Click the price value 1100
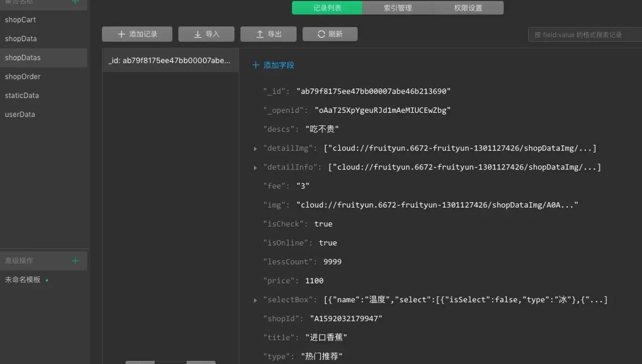 pyautogui.click(x=315, y=281)
